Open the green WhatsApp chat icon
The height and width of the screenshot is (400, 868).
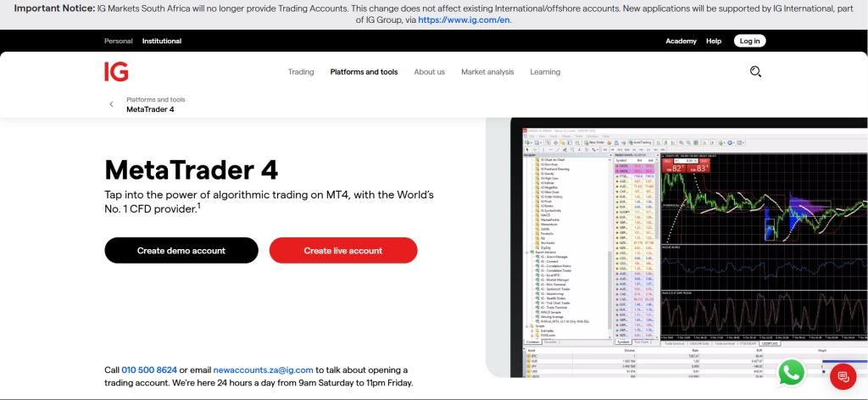point(792,372)
